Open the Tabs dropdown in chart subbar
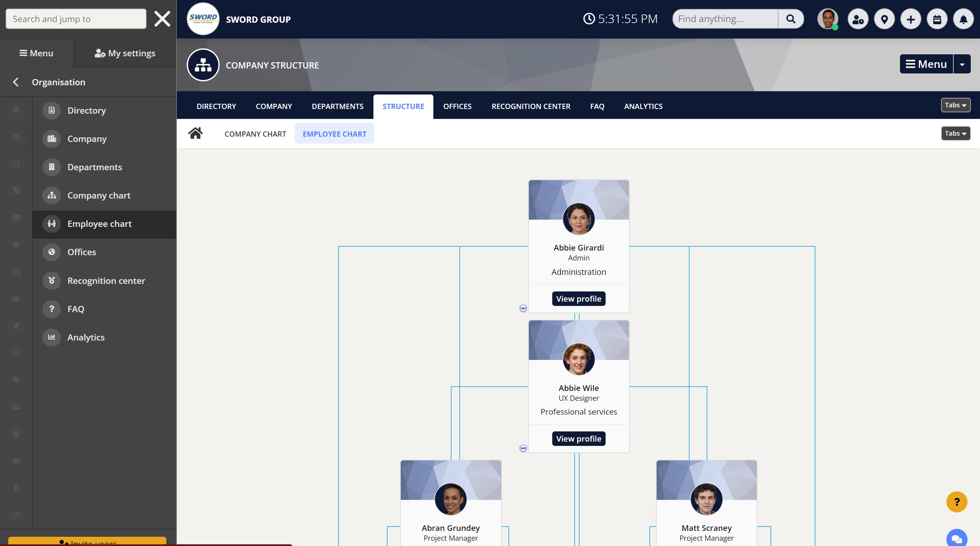980x546 pixels. pyautogui.click(x=955, y=134)
